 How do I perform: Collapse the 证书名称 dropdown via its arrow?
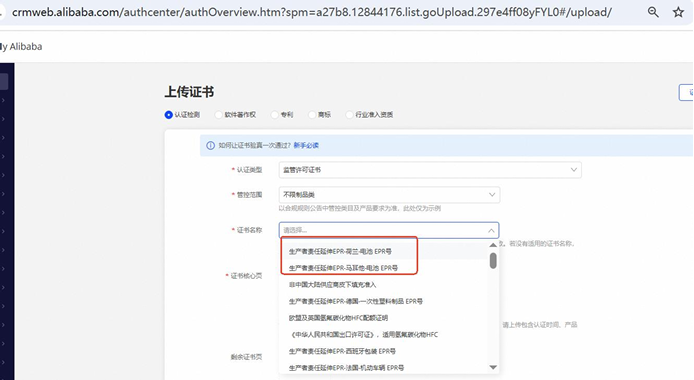coord(491,230)
